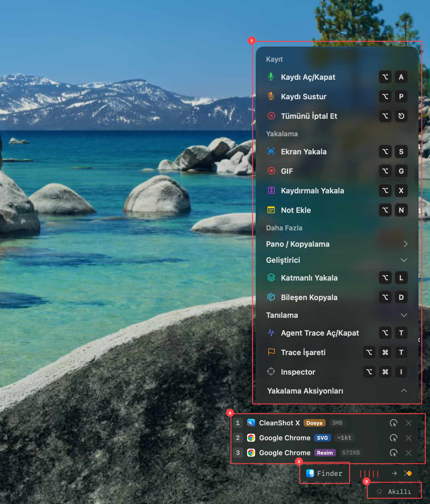Expand the Yakalama Aksiyonları section
The width and height of the screenshot is (430, 504).
(337, 391)
